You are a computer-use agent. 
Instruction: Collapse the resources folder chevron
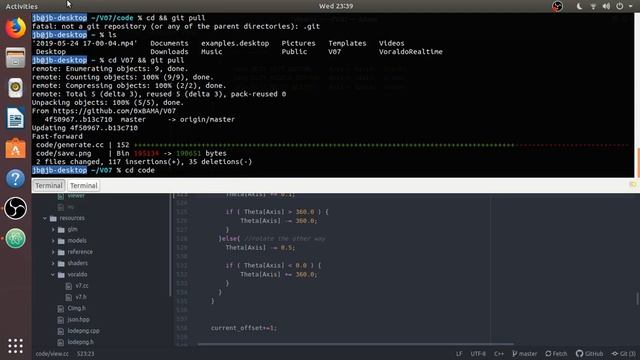pos(45,218)
